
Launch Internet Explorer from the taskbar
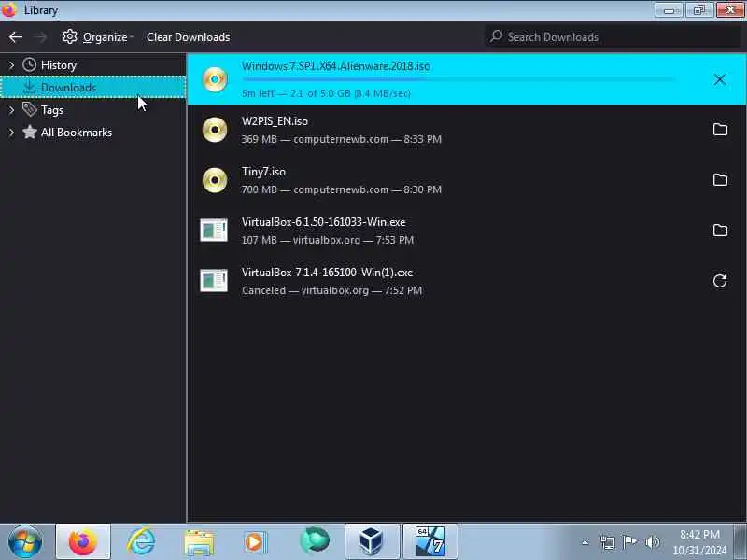coord(141,542)
